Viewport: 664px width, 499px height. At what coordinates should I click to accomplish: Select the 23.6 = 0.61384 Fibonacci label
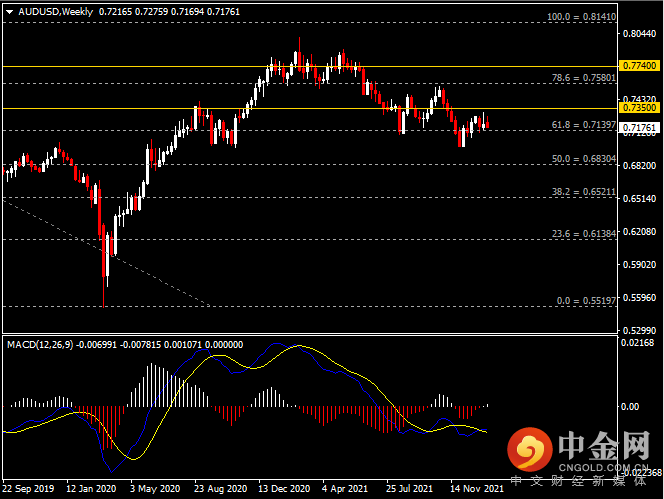coord(584,233)
